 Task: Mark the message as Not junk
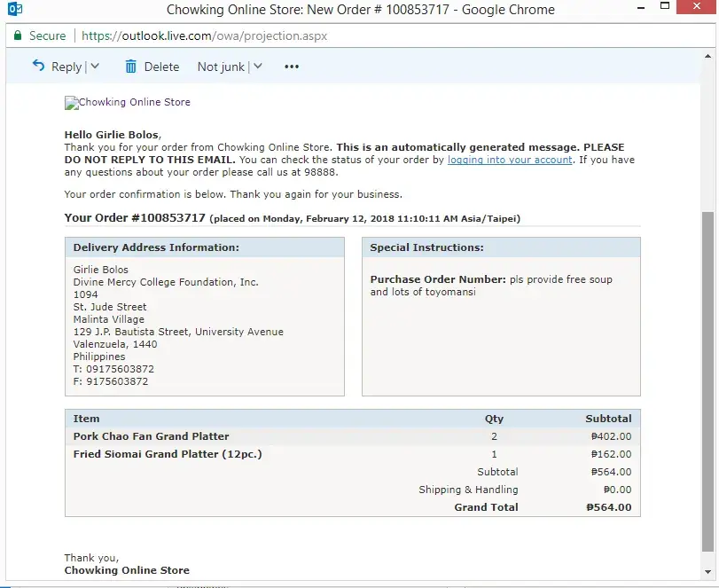[x=221, y=67]
